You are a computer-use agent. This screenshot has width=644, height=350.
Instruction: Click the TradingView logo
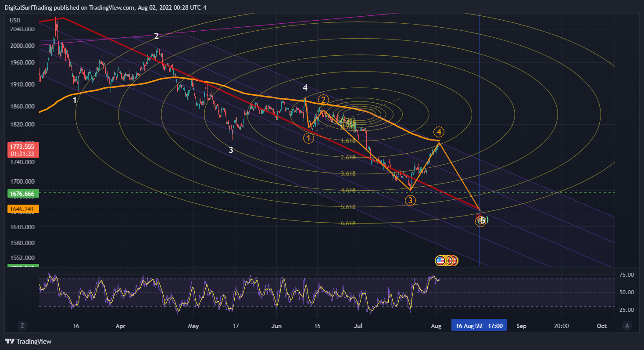[x=28, y=341]
